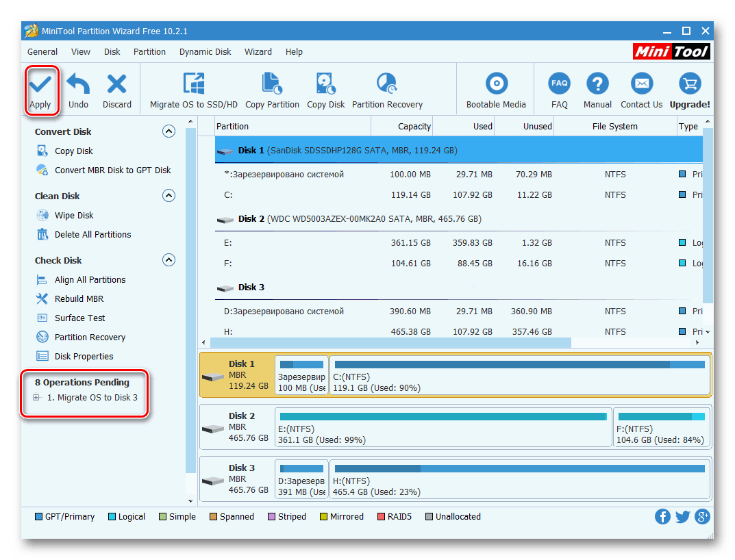Sort by the File System column header
The image size is (735, 560).
(615, 127)
